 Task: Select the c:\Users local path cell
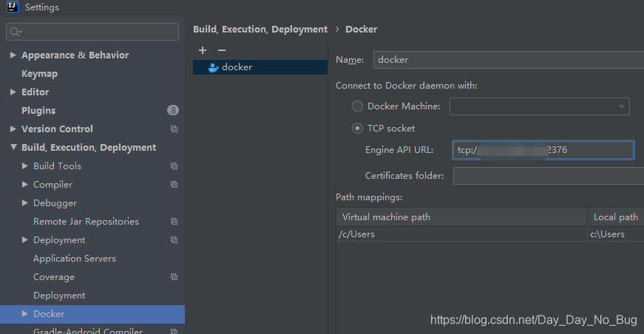click(616, 234)
